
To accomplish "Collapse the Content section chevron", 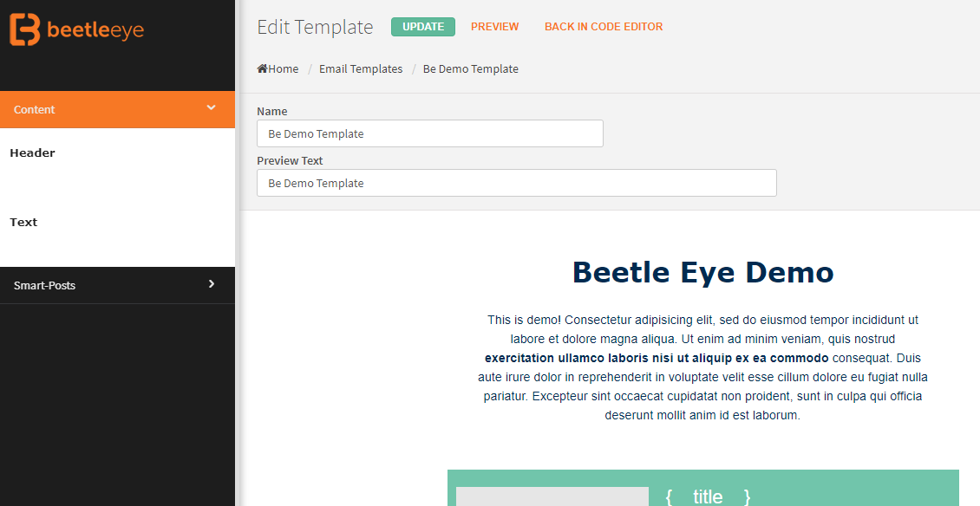I will pos(212,107).
